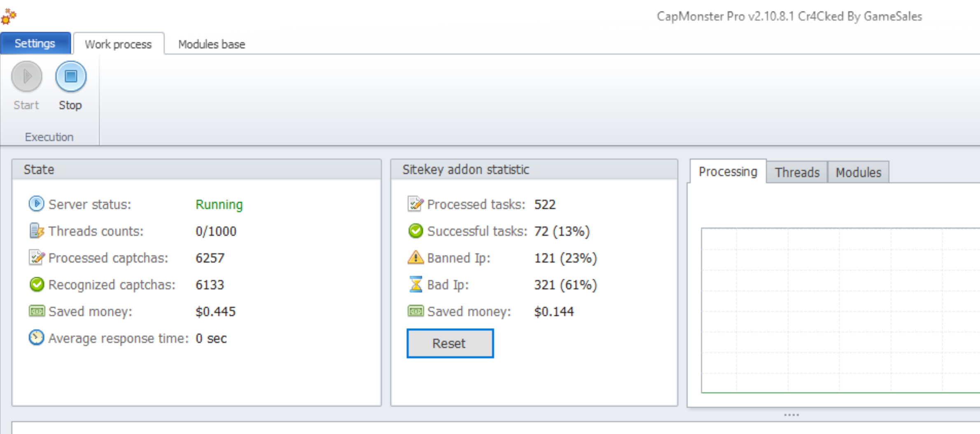Click the 0 sec response time value
This screenshot has height=434, width=980.
tap(211, 338)
